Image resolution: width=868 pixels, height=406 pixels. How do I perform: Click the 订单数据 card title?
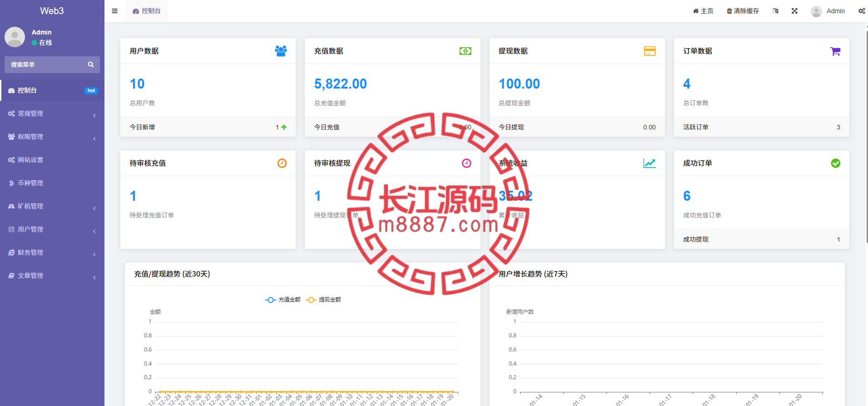[x=698, y=51]
